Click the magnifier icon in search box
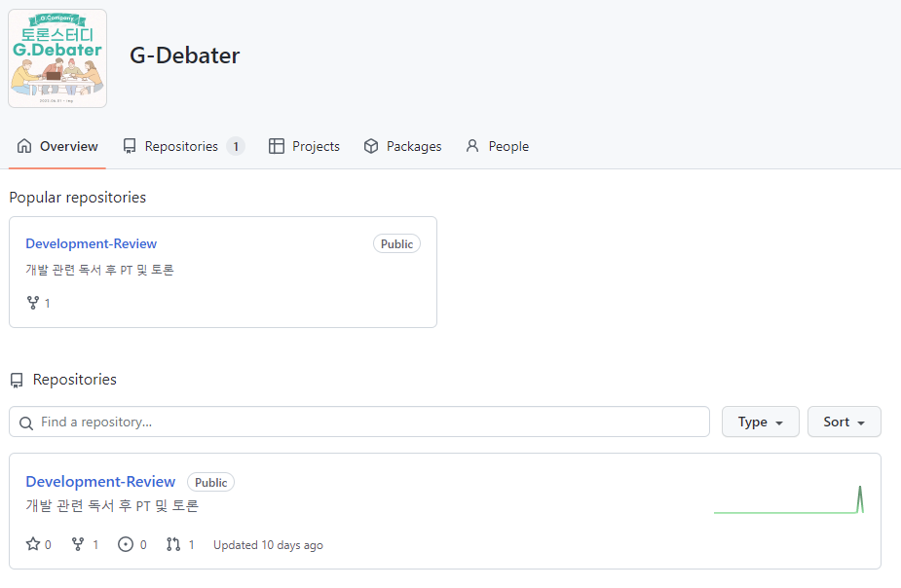This screenshot has width=901, height=588. click(26, 423)
